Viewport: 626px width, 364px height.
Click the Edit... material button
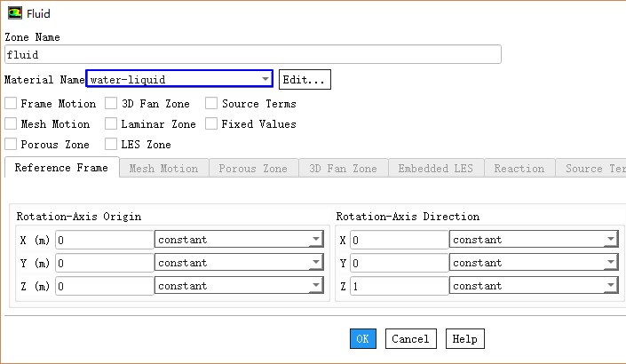point(305,79)
